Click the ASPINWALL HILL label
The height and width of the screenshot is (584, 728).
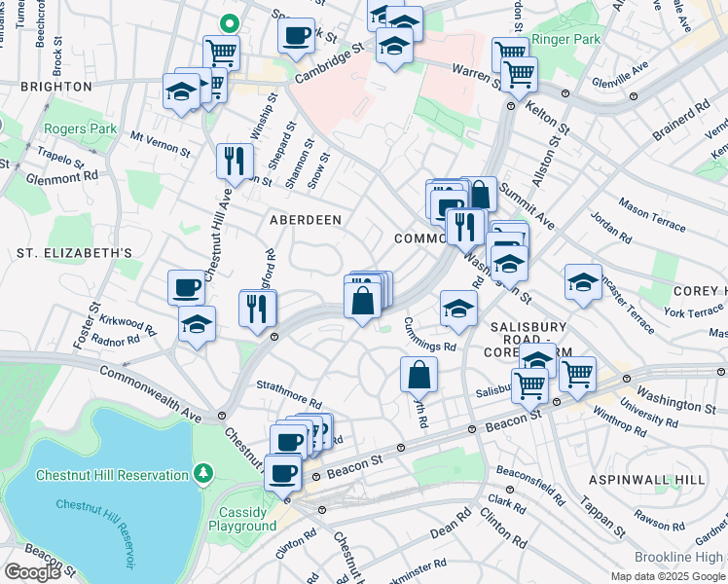coord(647,480)
